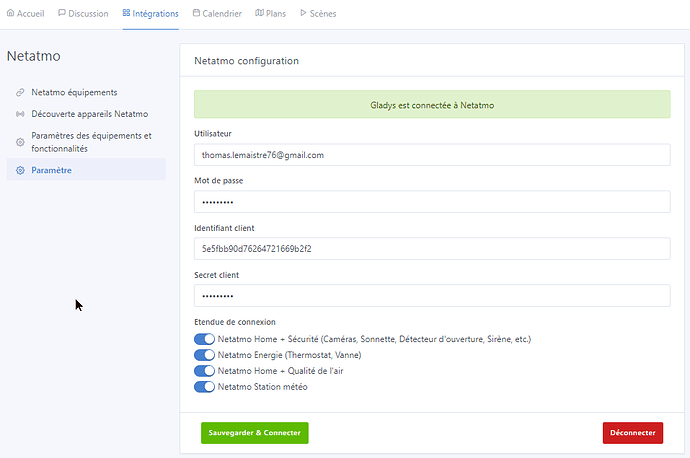
Task: Toggle Netatmo Home + Sécurité scope switch
Action: tap(204, 339)
